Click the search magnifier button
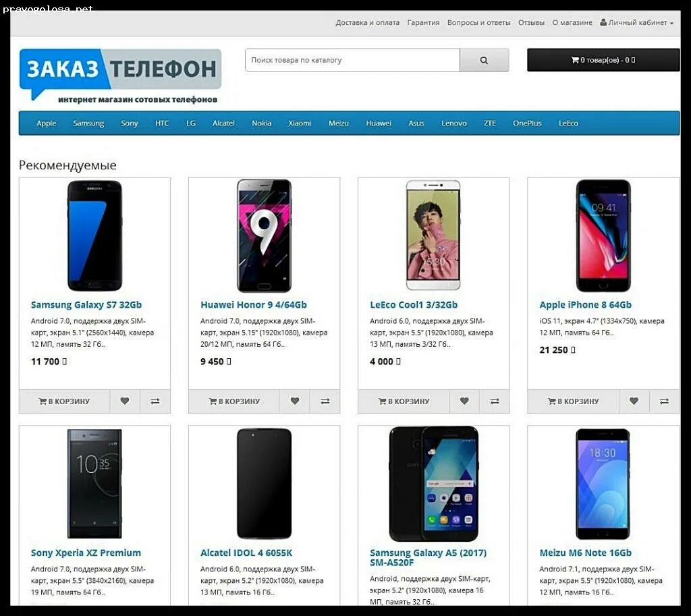691x616 pixels. 484,60
